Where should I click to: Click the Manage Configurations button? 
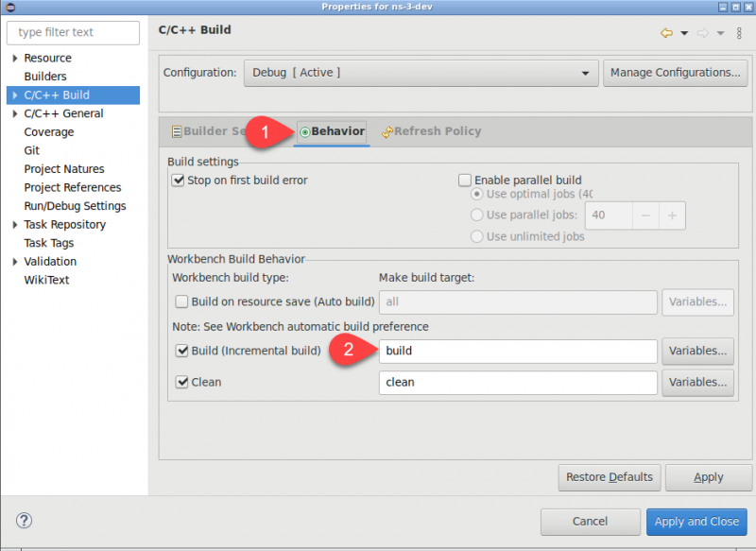pos(675,74)
